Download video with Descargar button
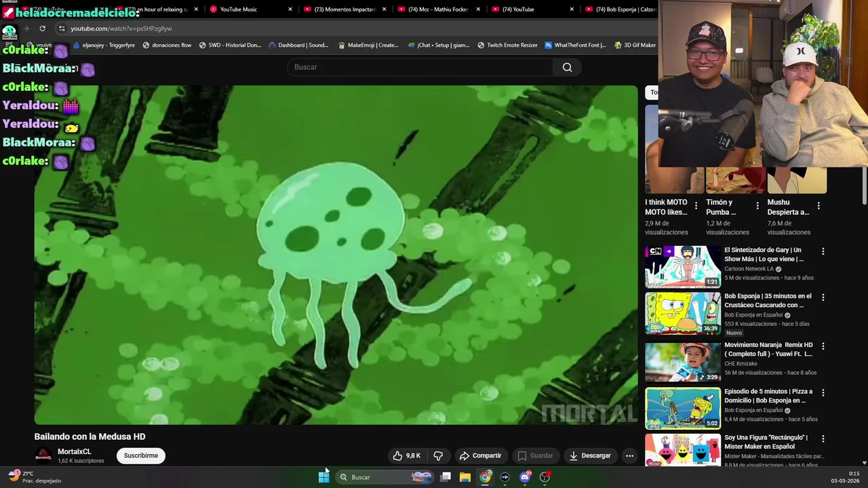This screenshot has width=868, height=488. tap(590, 455)
